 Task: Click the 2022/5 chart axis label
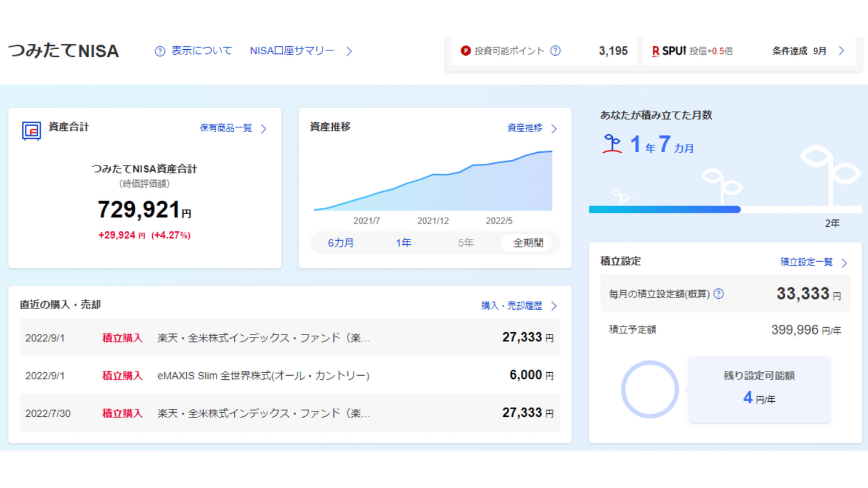coord(499,221)
